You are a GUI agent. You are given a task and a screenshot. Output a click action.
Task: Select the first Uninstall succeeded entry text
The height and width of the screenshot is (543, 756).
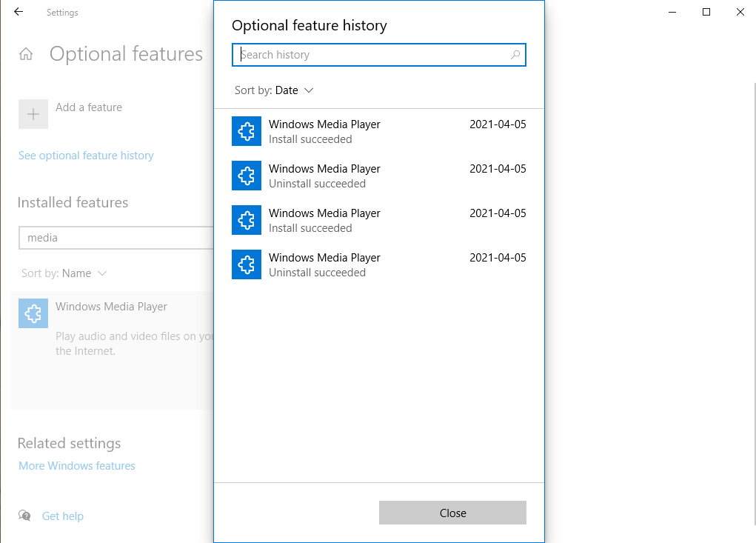(x=317, y=184)
